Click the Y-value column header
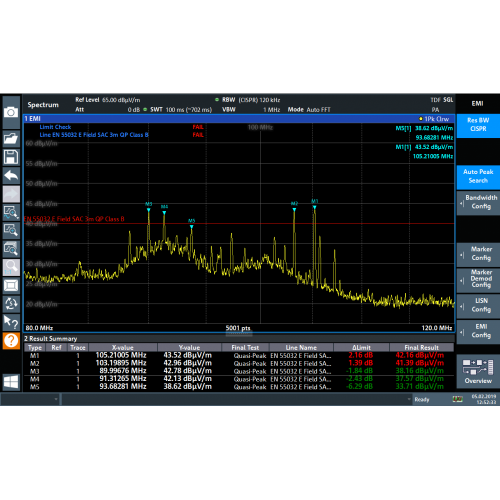Screen dimensions: 500x500 click(x=189, y=347)
